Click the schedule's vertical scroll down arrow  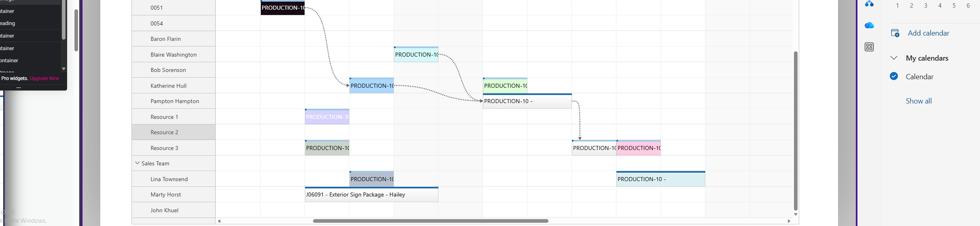(796, 215)
